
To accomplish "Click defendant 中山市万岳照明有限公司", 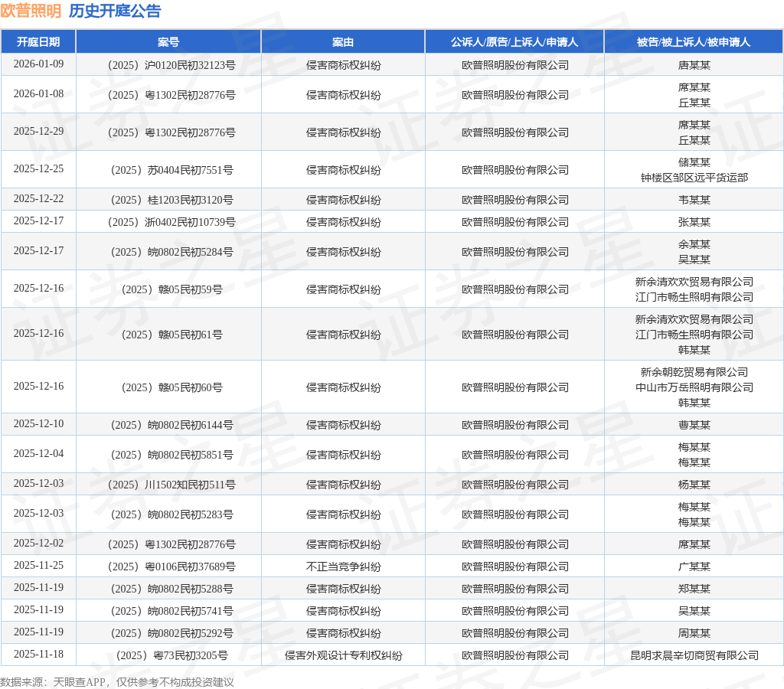I will tap(694, 387).
